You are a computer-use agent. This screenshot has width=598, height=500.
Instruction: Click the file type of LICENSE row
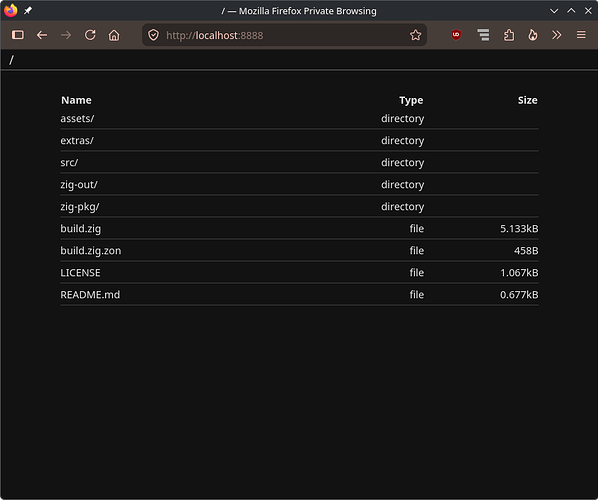pos(416,273)
